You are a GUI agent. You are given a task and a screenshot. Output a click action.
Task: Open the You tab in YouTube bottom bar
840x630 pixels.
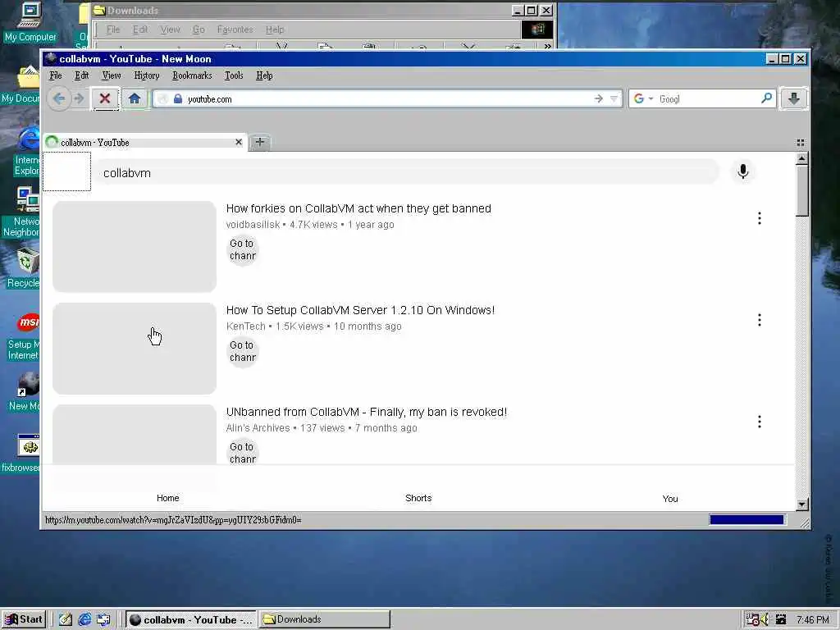[x=669, y=499]
